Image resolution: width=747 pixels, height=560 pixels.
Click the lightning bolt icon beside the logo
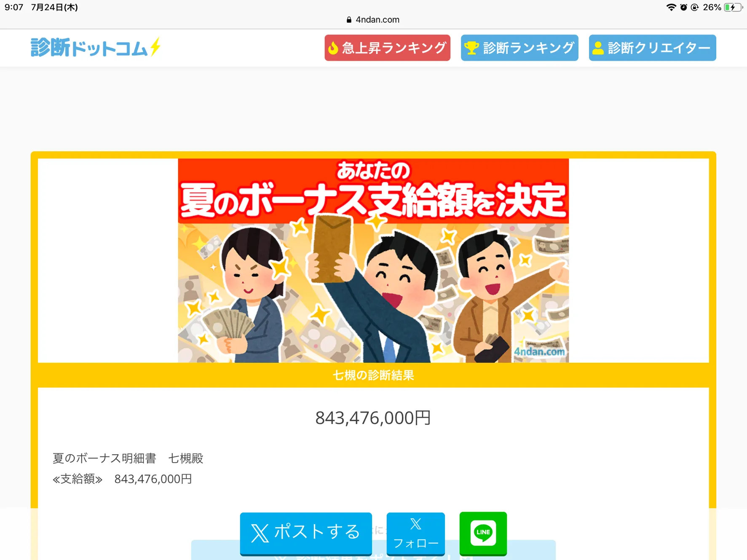(155, 46)
